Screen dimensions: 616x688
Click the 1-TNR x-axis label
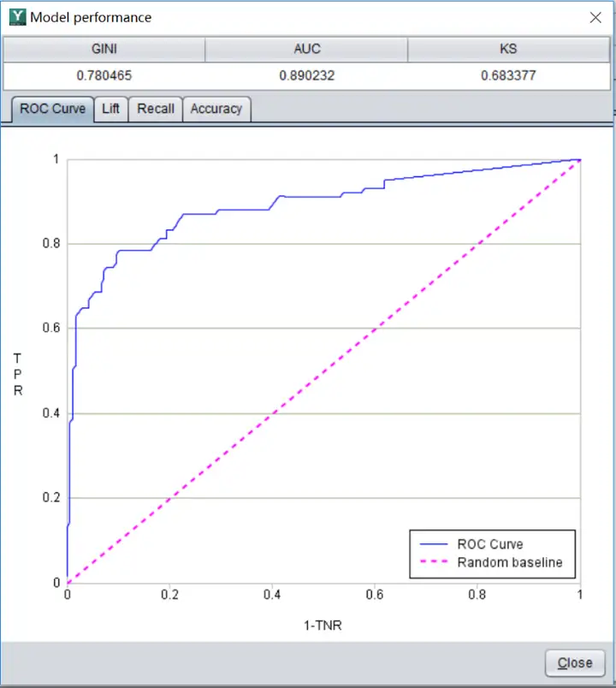tap(323, 626)
